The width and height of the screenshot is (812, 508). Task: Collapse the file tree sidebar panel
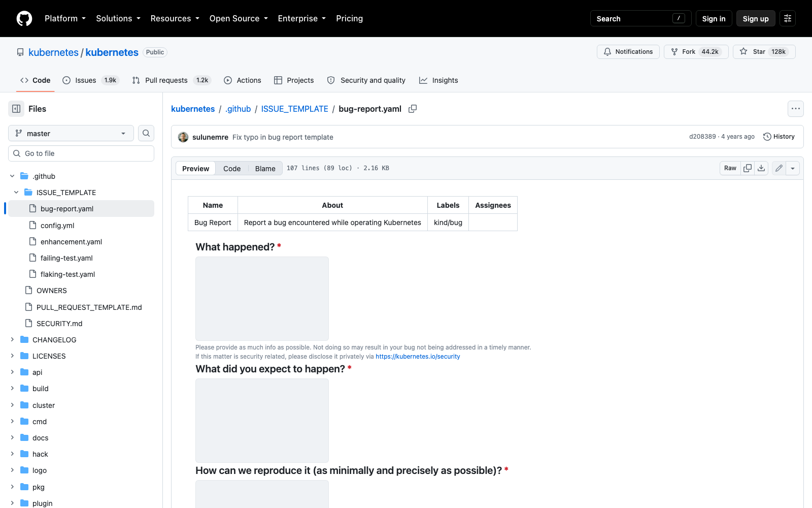pos(16,109)
